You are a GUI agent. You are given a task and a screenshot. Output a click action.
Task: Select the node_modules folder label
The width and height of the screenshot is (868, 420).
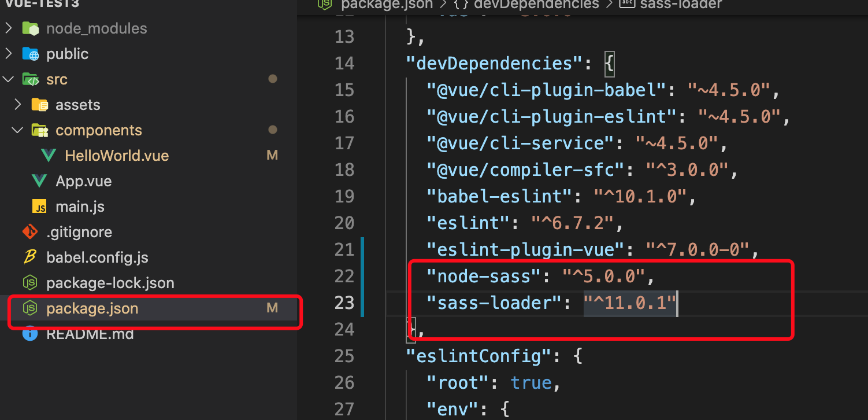(97, 28)
